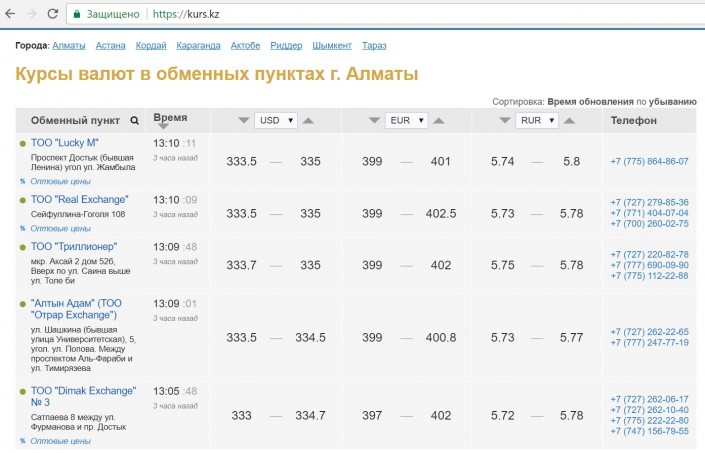Open the ТОО "Lucky M" exchange link

click(65, 144)
